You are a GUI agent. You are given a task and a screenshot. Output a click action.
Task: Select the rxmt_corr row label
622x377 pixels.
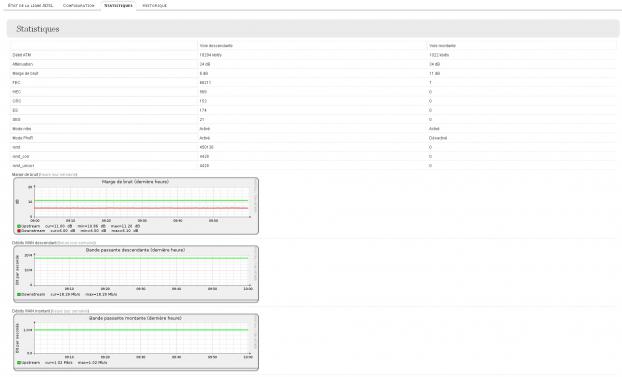click(x=21, y=156)
